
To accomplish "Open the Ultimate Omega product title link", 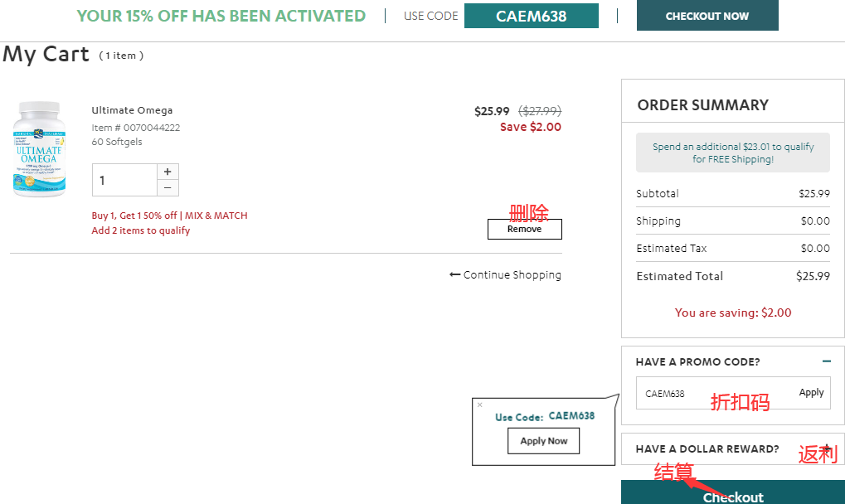I will click(132, 110).
